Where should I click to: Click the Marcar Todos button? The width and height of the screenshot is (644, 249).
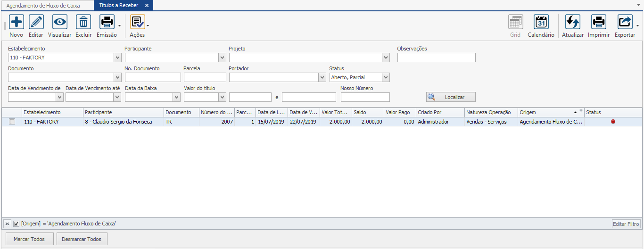pyautogui.click(x=29, y=239)
